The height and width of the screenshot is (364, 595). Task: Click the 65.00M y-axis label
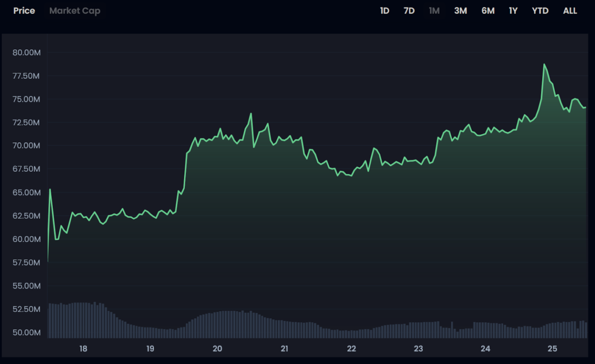click(x=26, y=193)
